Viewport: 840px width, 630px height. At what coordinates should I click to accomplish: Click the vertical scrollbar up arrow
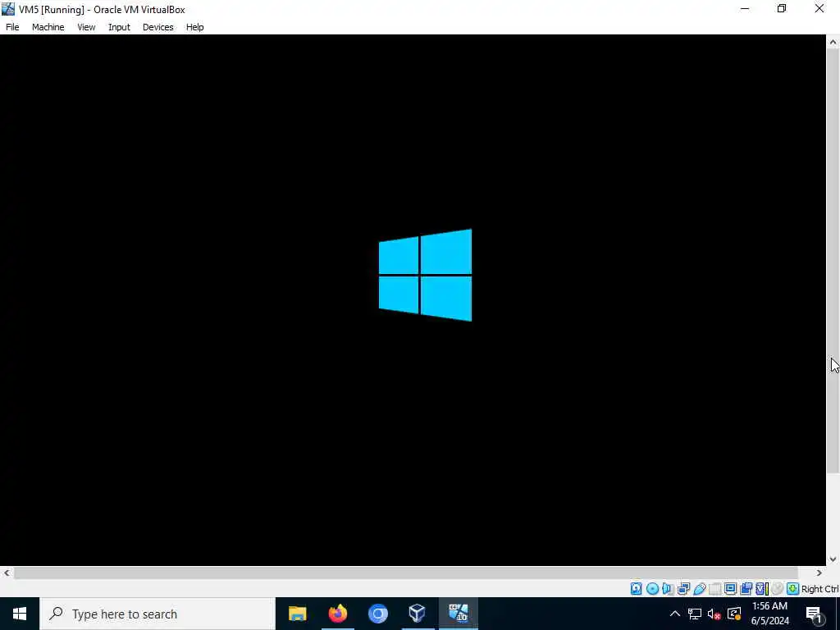[833, 43]
